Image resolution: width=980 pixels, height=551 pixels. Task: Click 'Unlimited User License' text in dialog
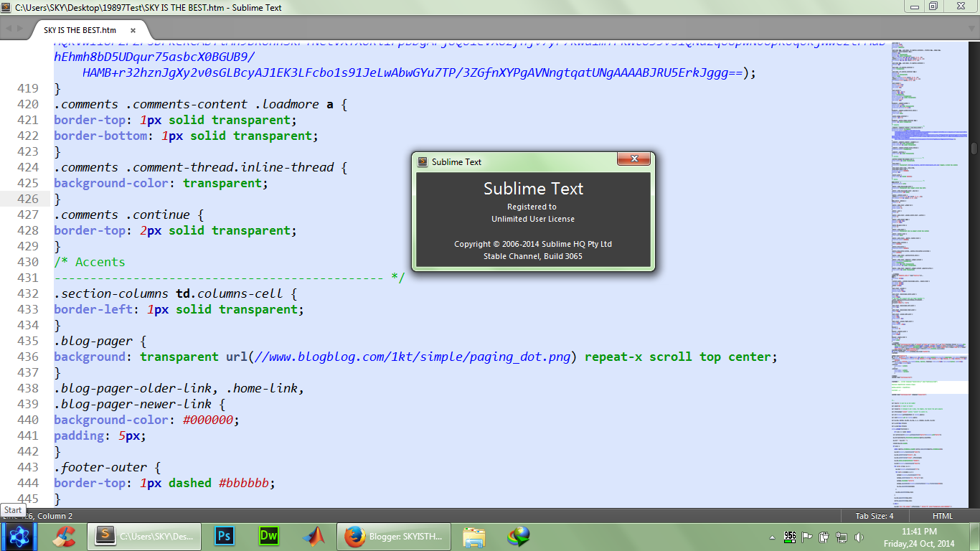pos(533,219)
